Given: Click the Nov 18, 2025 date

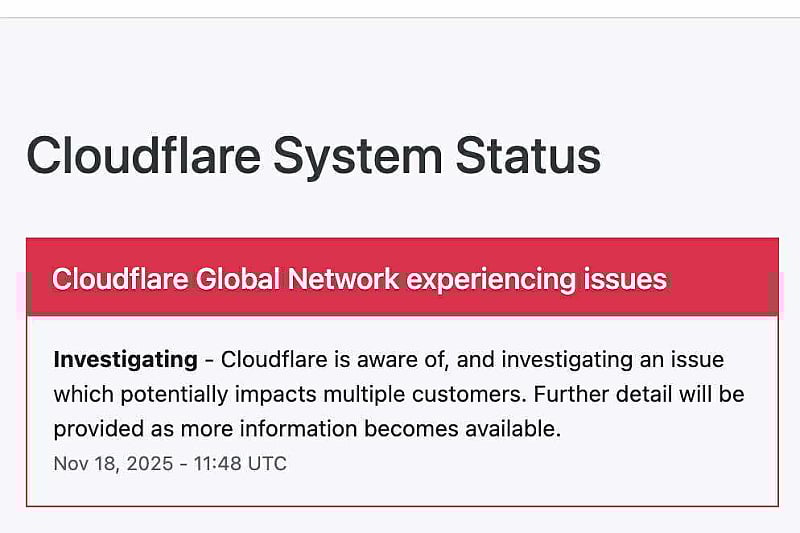Looking at the screenshot, I should [111, 464].
